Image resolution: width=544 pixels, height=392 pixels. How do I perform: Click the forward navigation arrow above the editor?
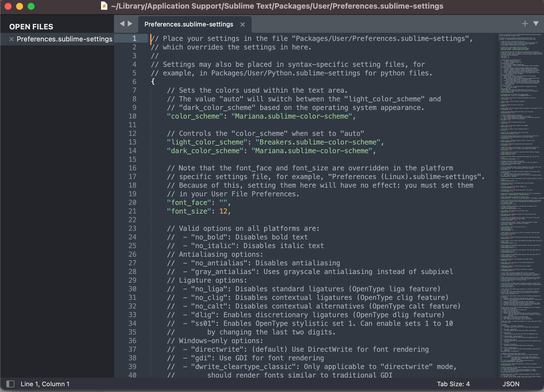point(130,24)
